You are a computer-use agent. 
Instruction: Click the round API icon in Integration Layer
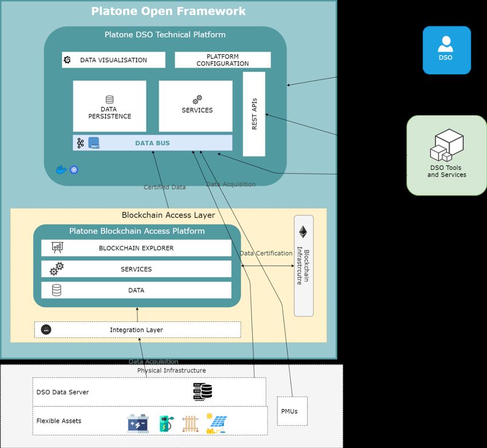click(x=46, y=329)
